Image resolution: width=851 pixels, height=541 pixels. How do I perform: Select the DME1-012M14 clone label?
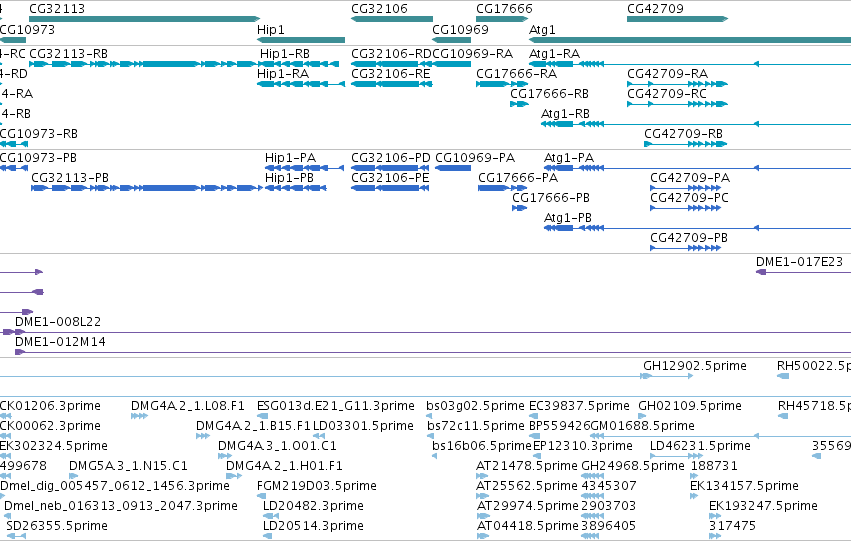(x=60, y=342)
